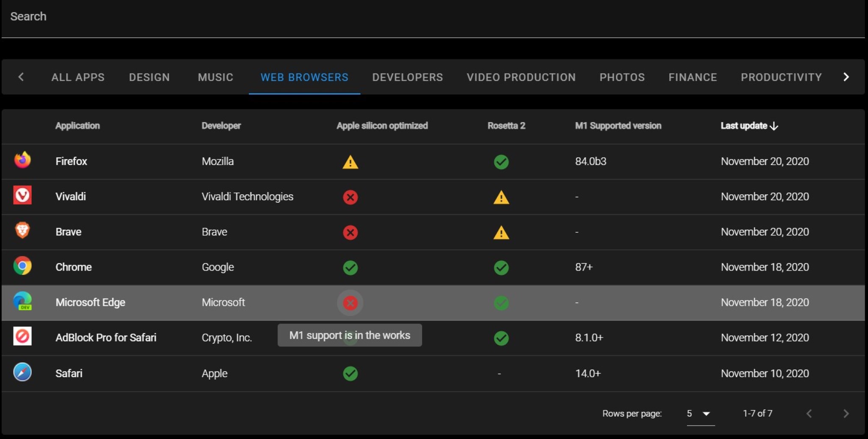This screenshot has height=439, width=868.
Task: Click the Safari application name
Action: (x=69, y=373)
